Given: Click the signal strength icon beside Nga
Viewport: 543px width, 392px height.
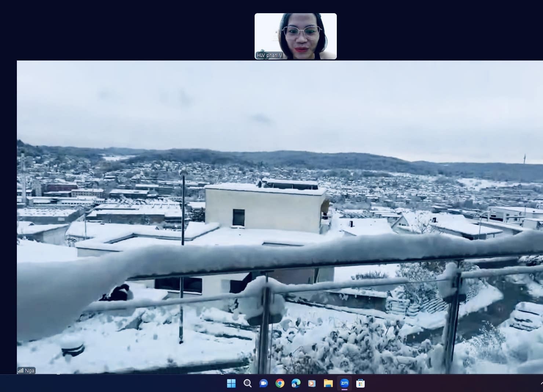Looking at the screenshot, I should 21,370.
